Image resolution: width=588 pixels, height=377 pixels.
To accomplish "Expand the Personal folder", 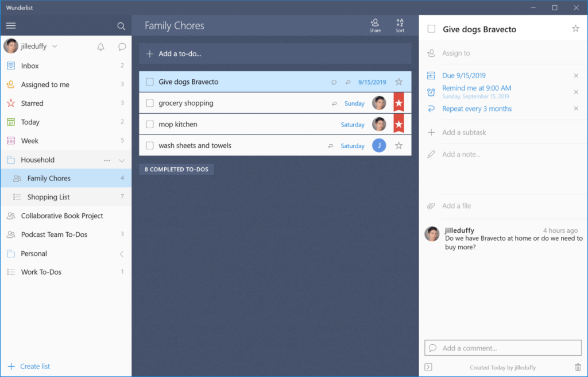I will pyautogui.click(x=122, y=253).
